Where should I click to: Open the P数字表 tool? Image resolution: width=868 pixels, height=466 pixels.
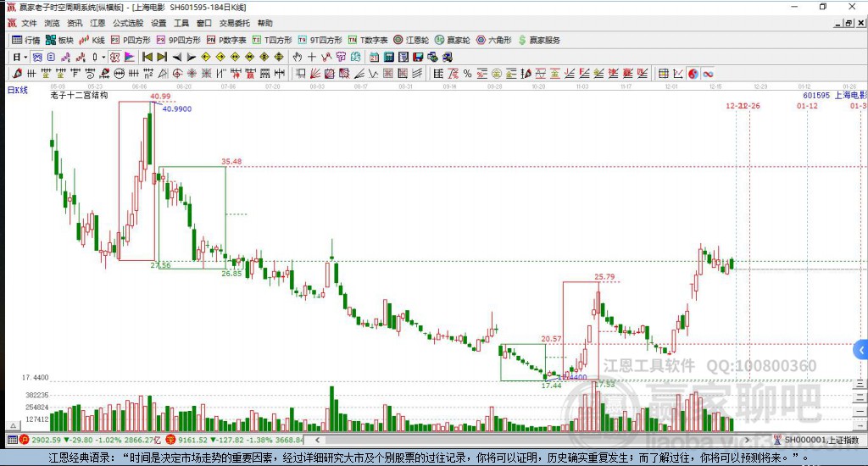(x=225, y=40)
